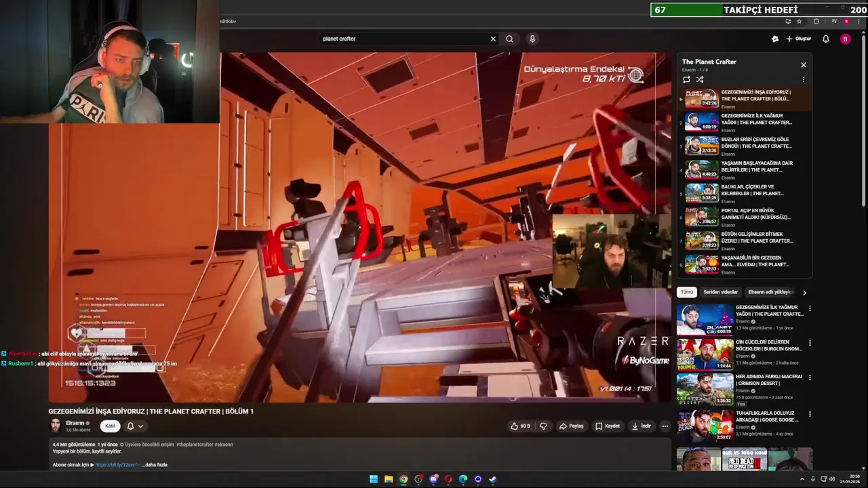Show hidden system tray icons chevron
Image resolution: width=868 pixels, height=488 pixels.
[x=802, y=479]
